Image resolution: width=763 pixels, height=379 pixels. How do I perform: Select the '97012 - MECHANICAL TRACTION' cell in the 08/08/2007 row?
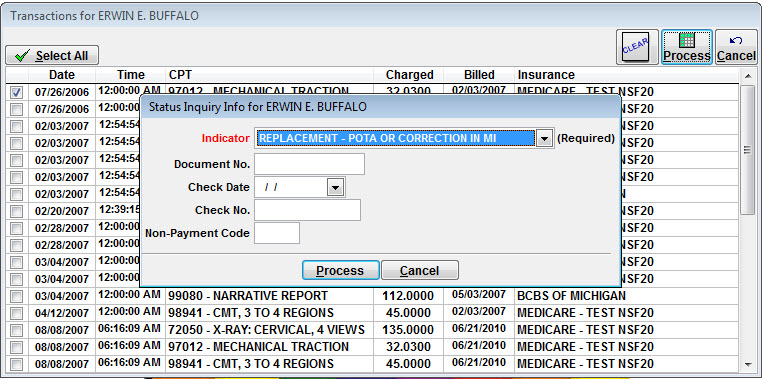tap(270, 346)
